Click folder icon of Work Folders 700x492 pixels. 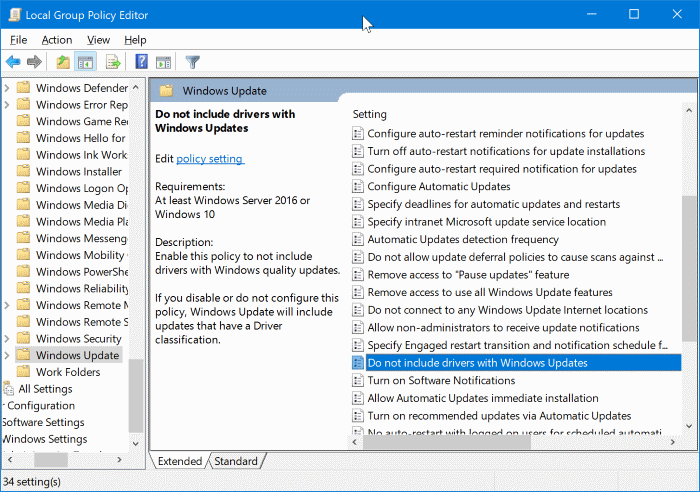coord(23,371)
